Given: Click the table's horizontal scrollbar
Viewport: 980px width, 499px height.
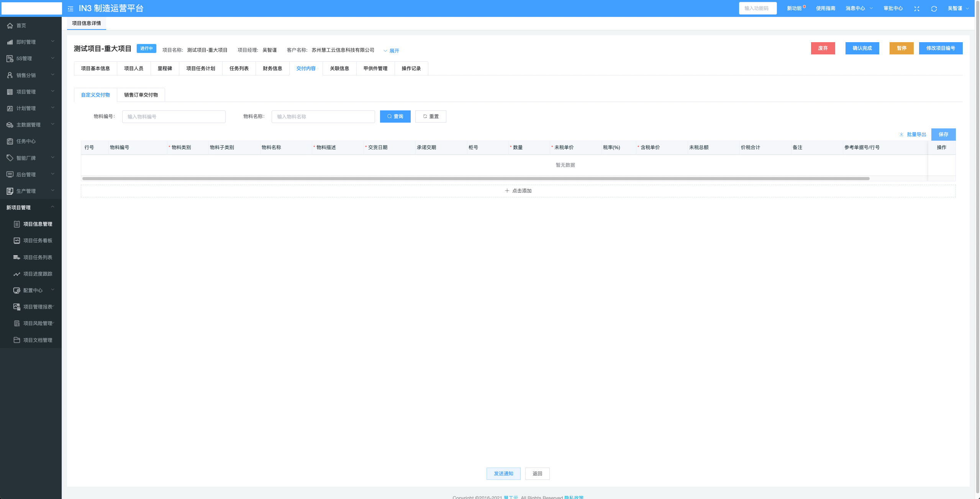Looking at the screenshot, I should [x=475, y=179].
